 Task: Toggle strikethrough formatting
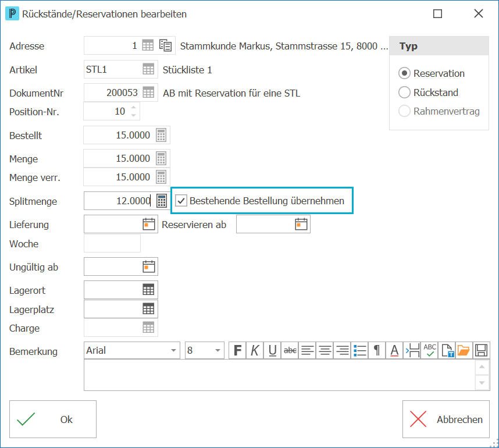290,350
